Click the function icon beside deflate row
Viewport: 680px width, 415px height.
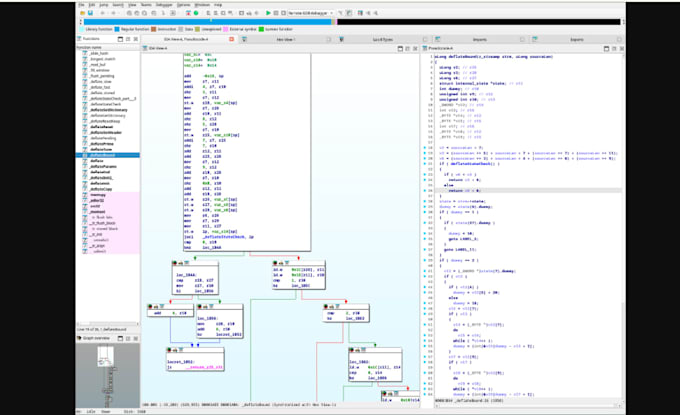85,161
